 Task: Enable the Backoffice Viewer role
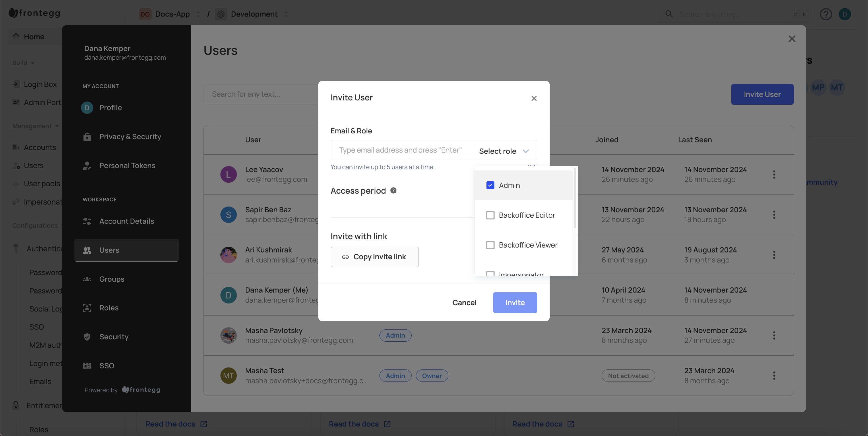pos(490,245)
